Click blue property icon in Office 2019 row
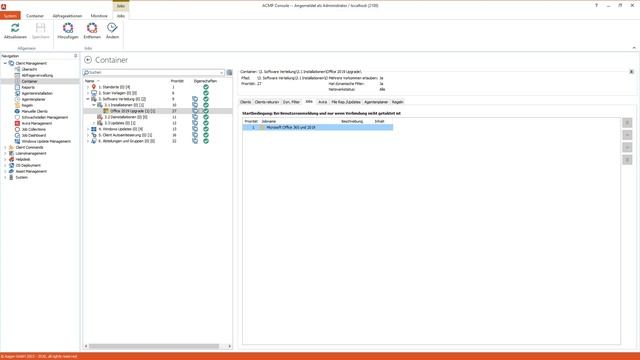 (195, 111)
